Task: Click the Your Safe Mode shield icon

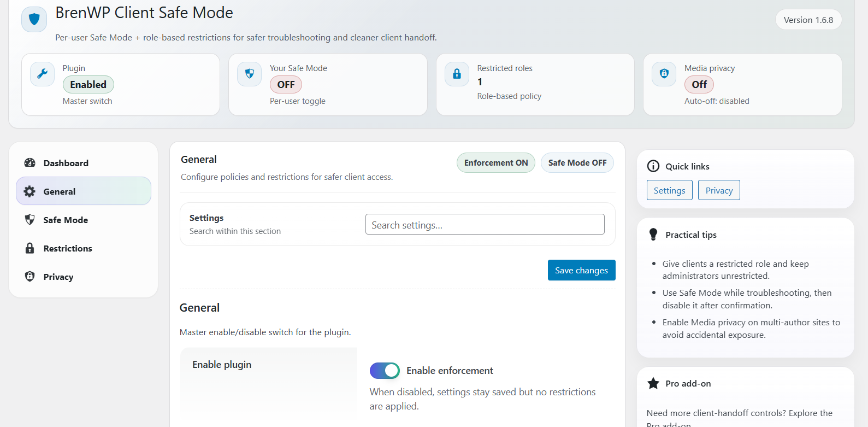Action: (x=250, y=74)
